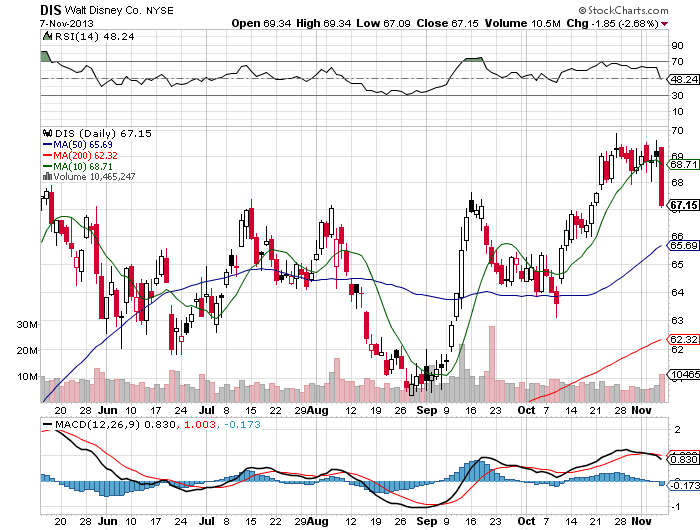
Task: Click the 'Walt Disney Co. NYSE' label
Action: pyautogui.click(x=119, y=10)
